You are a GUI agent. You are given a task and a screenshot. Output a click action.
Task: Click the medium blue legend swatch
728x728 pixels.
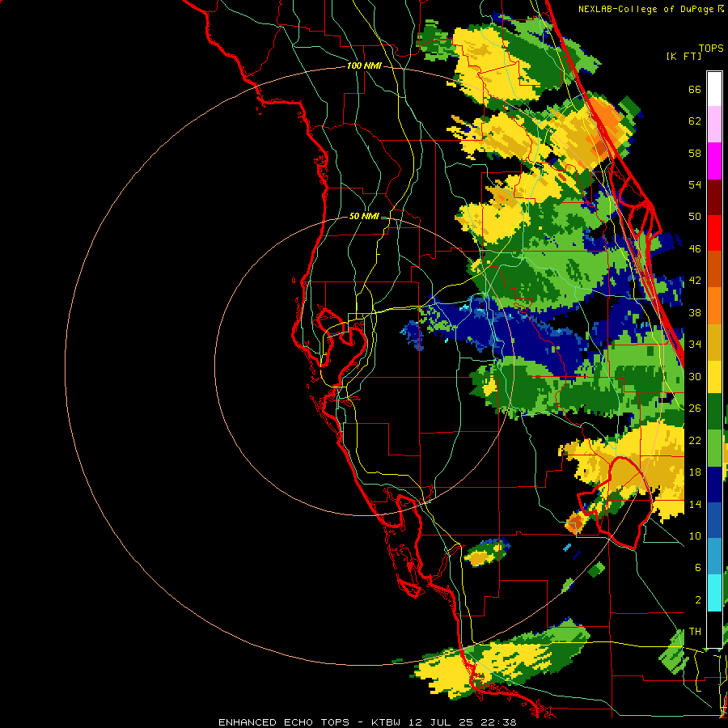714,520
